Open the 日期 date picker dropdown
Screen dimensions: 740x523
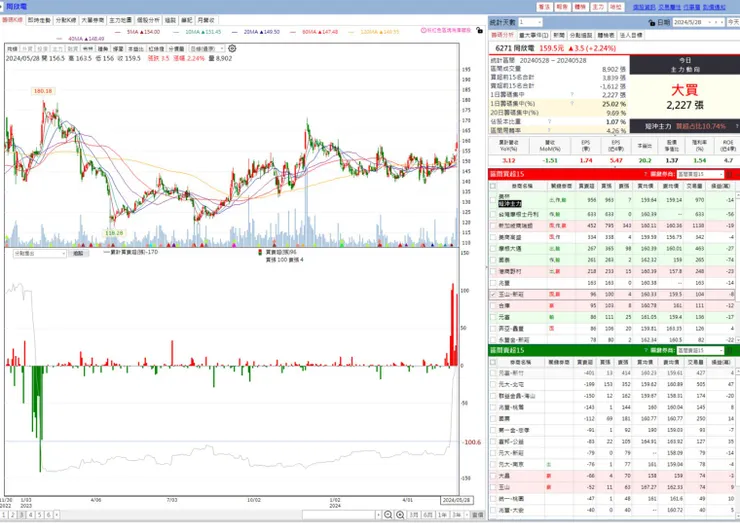pos(709,22)
